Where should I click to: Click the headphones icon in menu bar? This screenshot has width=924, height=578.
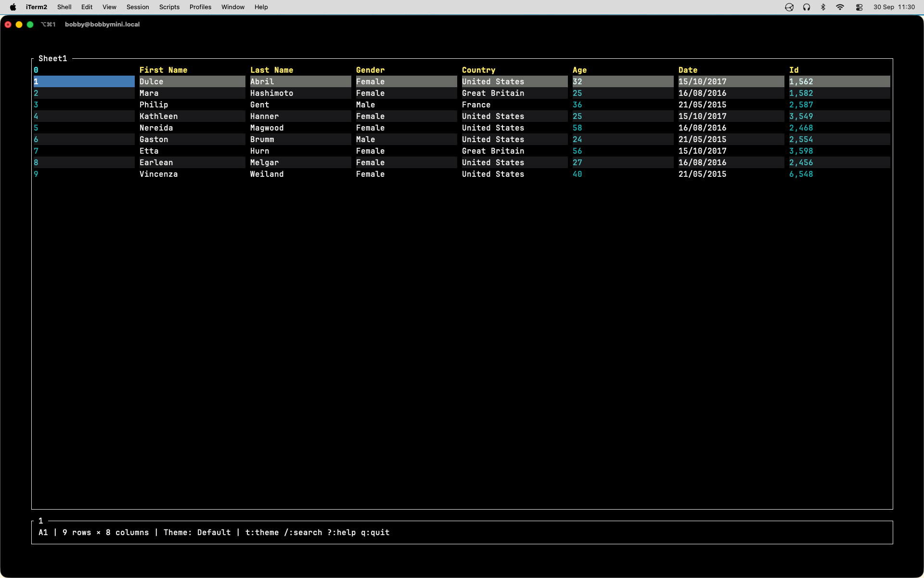point(807,7)
